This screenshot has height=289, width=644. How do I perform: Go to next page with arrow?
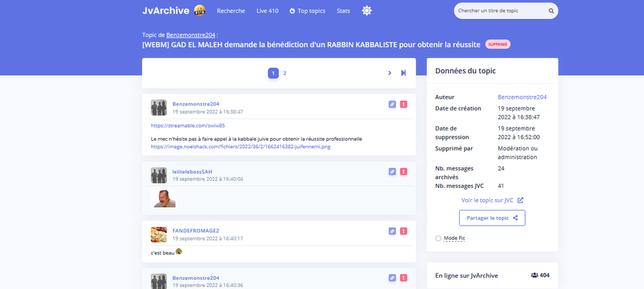coord(390,74)
